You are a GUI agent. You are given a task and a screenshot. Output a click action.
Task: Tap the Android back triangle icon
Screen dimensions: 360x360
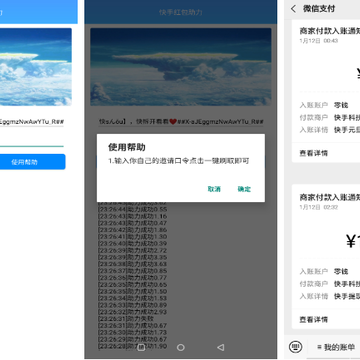(220, 347)
